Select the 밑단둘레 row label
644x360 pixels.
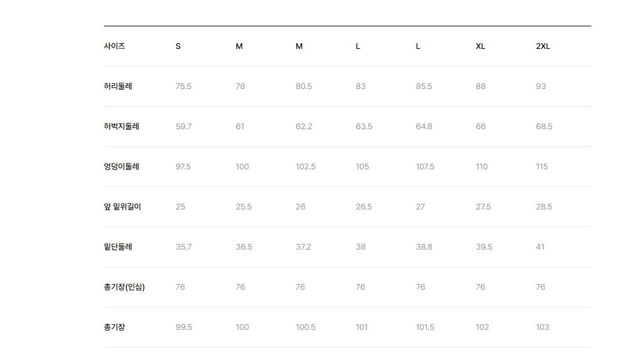click(x=118, y=246)
